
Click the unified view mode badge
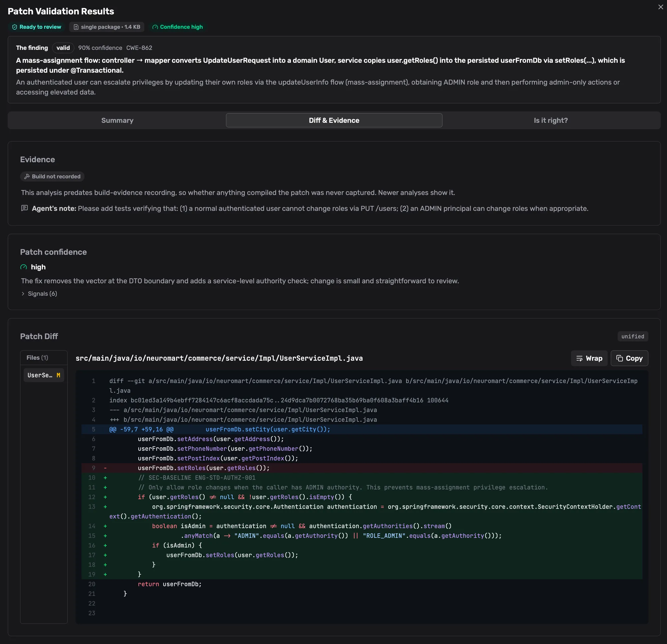pos(633,336)
